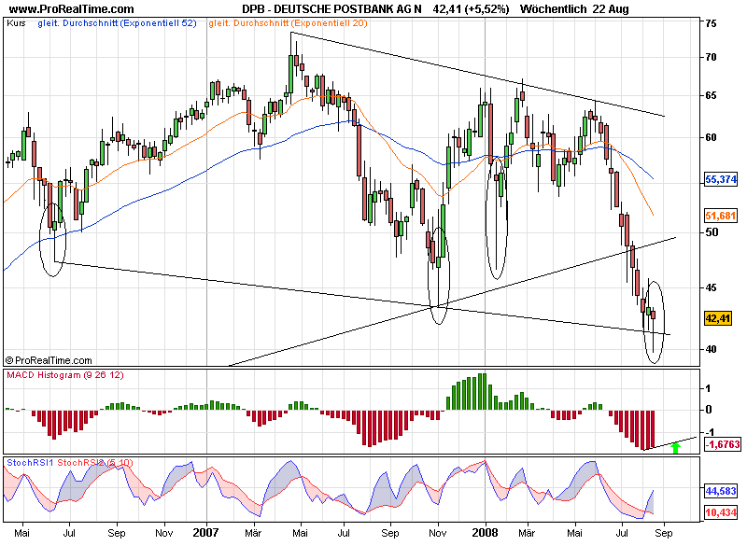This screenshot has width=747, height=560.
Task: Click the first Nov label on time axis
Action: (x=164, y=533)
